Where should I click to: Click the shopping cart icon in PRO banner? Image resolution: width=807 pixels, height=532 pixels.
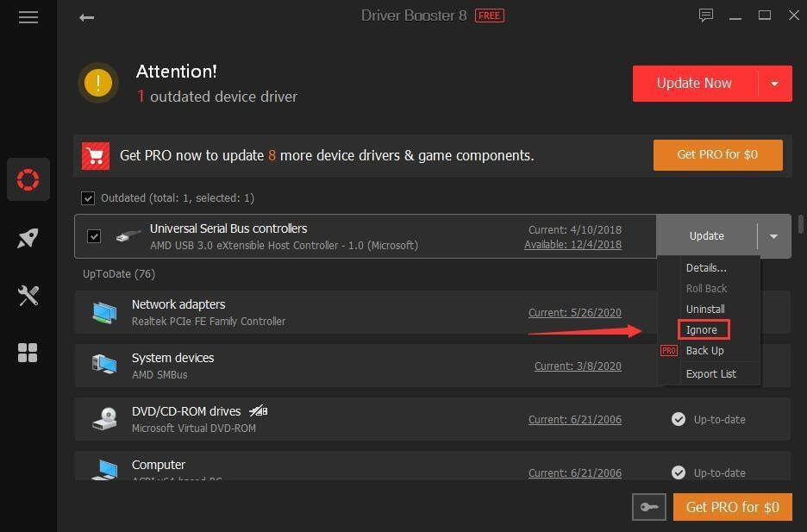point(96,155)
